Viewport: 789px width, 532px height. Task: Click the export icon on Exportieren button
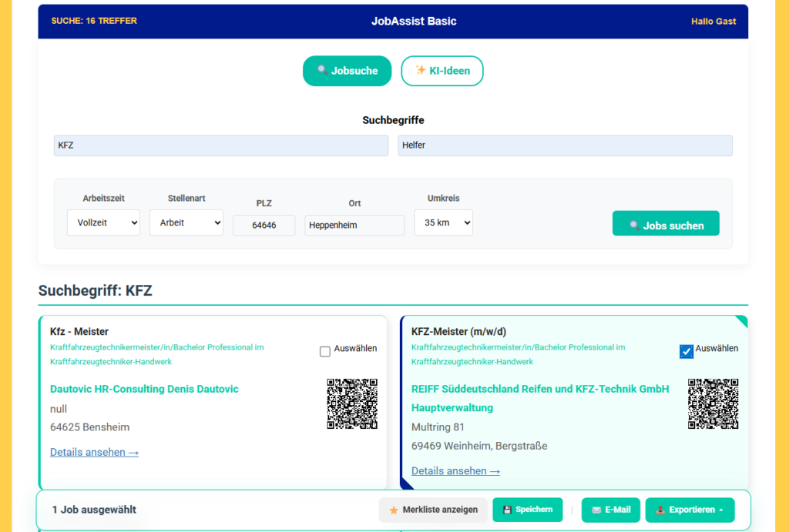660,510
